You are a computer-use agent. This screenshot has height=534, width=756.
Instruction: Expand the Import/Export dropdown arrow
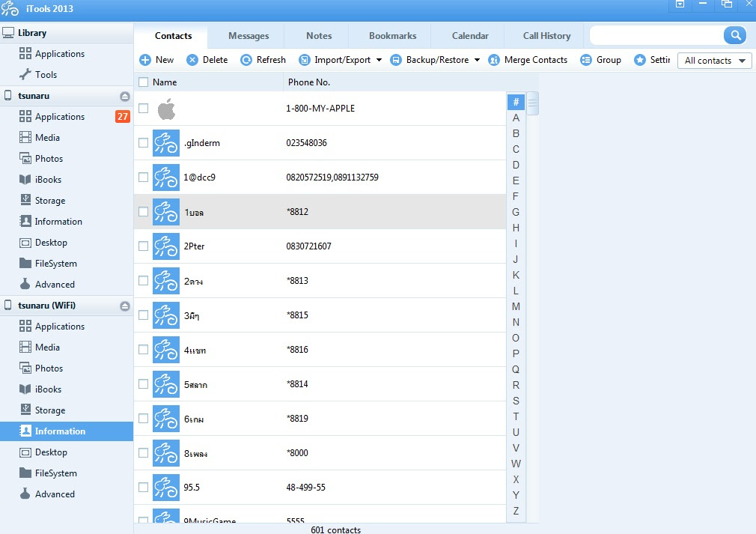click(379, 60)
